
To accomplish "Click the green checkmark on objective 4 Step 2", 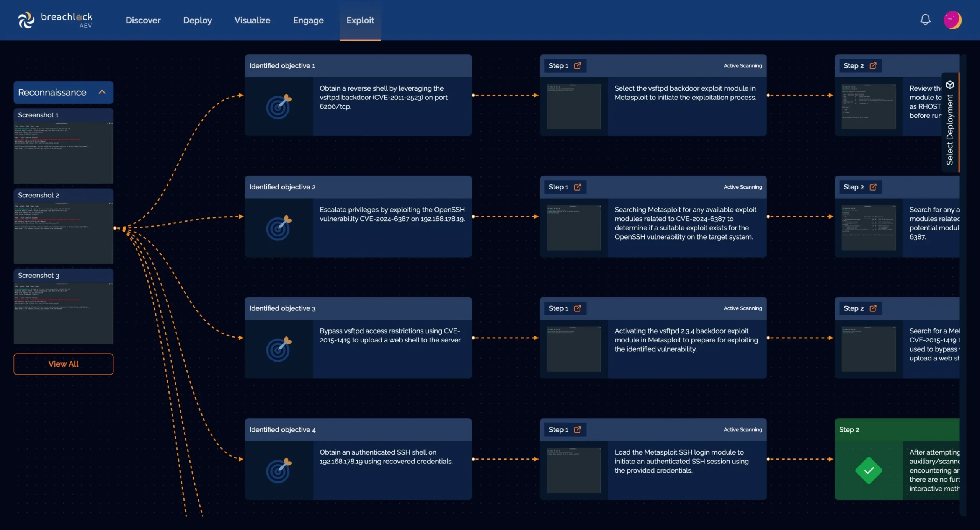I will [x=869, y=471].
